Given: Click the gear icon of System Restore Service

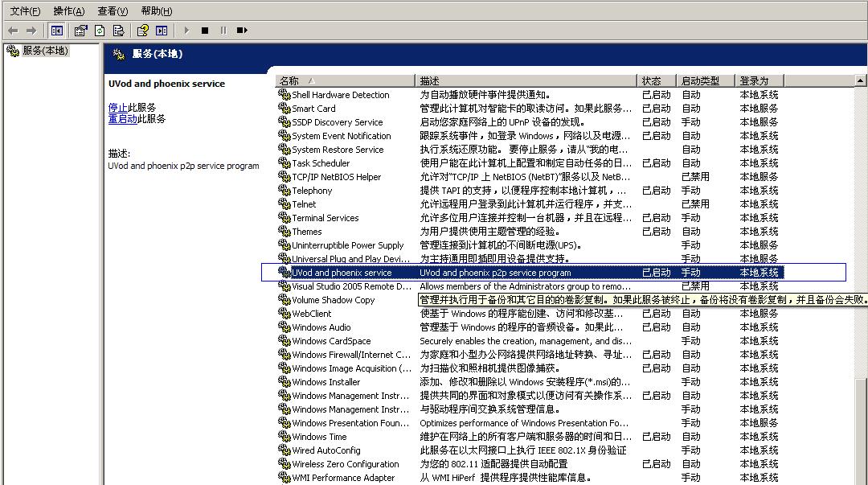Looking at the screenshot, I should [x=284, y=150].
